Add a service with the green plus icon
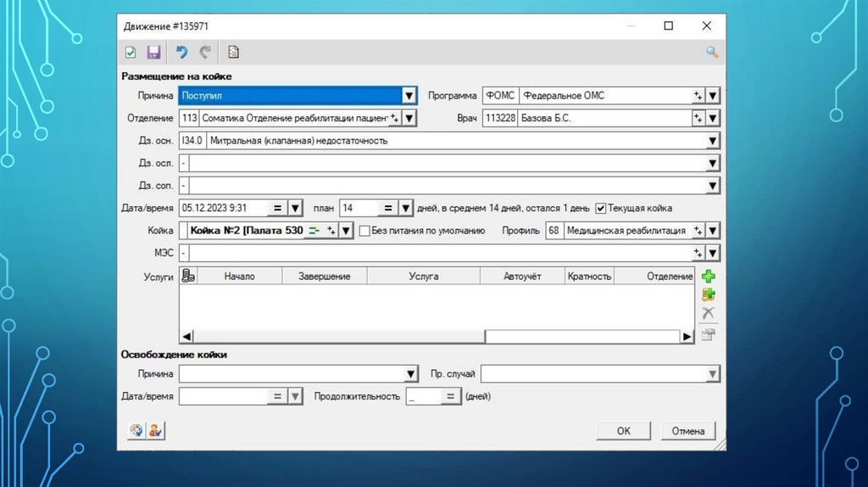The height and width of the screenshot is (487, 868). pyautogui.click(x=708, y=277)
